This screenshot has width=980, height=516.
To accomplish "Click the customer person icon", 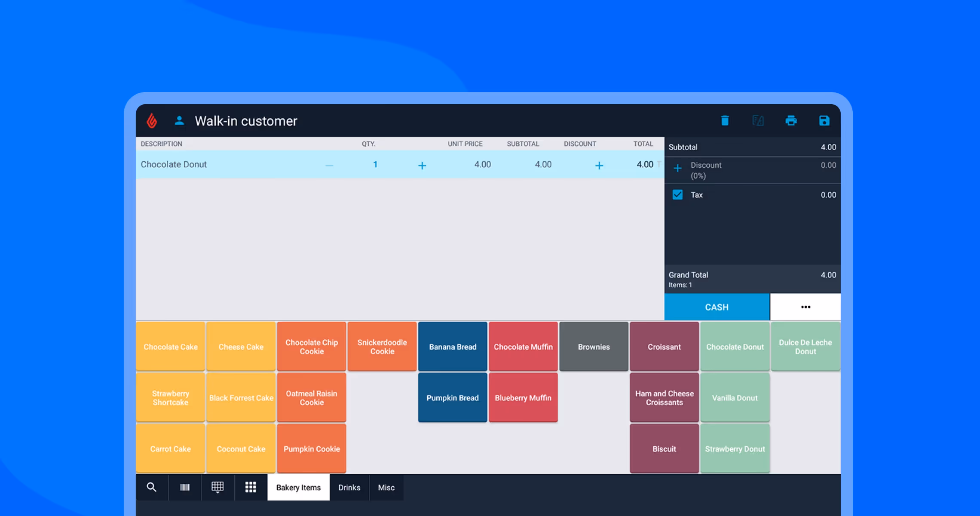I will click(x=179, y=121).
